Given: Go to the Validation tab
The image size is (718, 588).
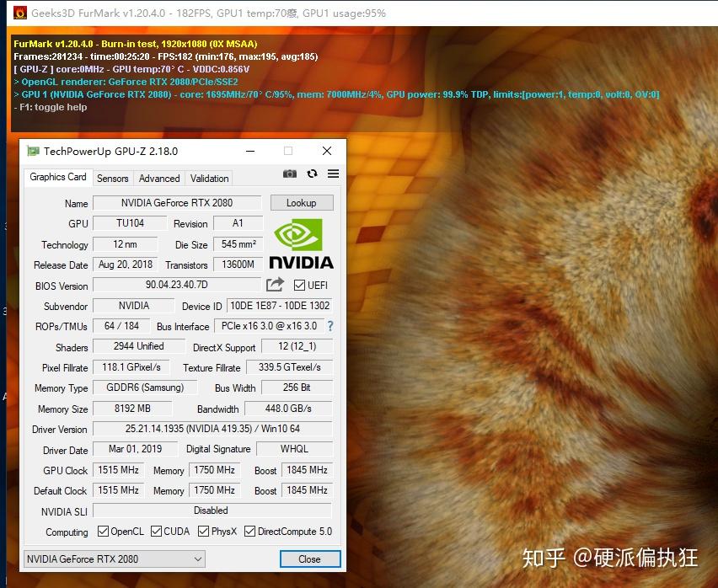Looking at the screenshot, I should click(x=209, y=179).
